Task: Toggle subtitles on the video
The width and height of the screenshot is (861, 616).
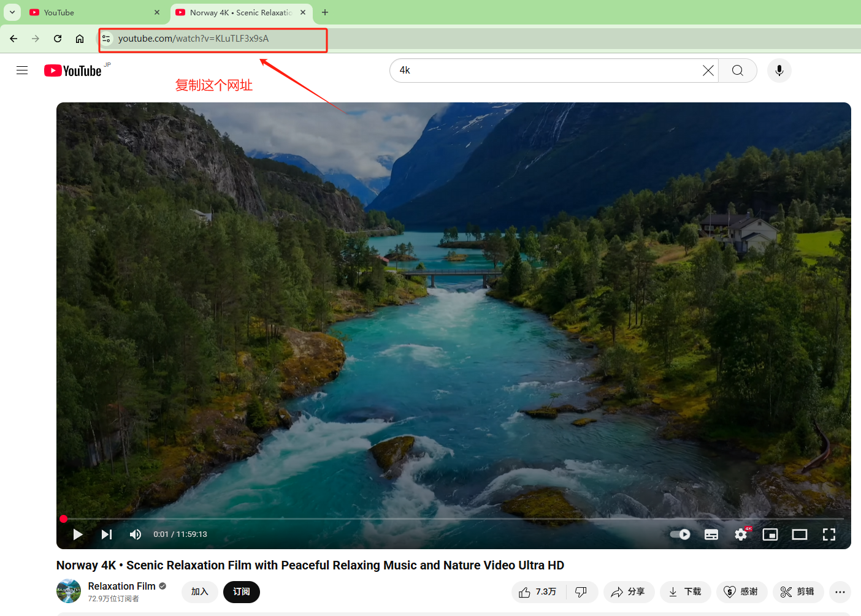Action: [x=711, y=534]
